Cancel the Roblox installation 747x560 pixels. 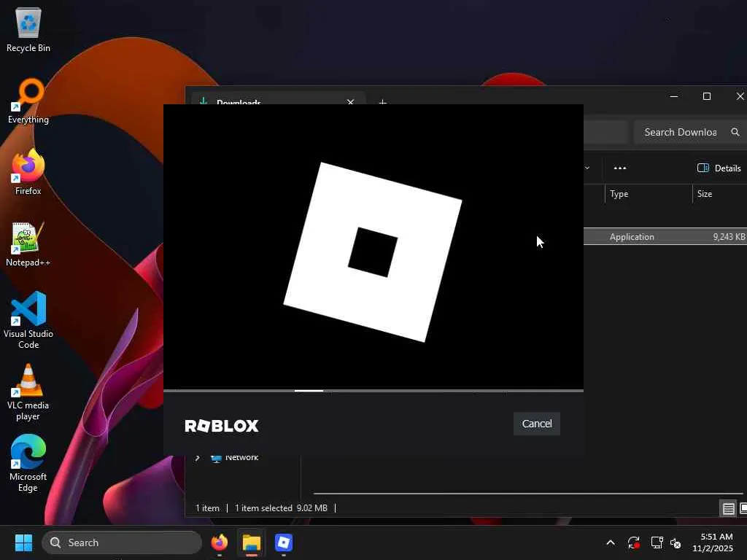tap(536, 424)
